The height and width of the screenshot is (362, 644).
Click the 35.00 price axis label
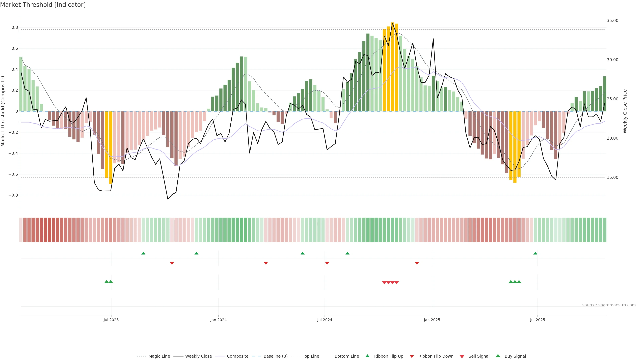[x=612, y=20]
